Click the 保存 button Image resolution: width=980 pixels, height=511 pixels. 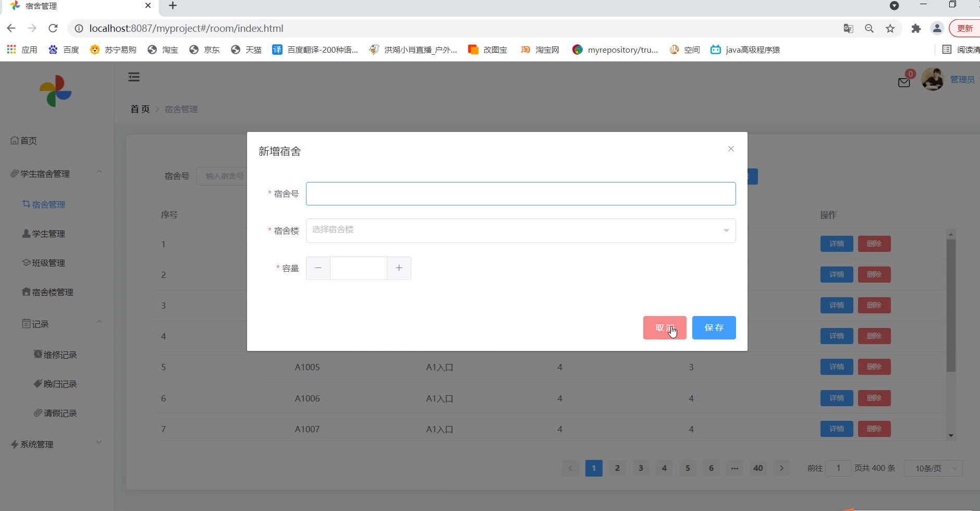[x=714, y=327]
